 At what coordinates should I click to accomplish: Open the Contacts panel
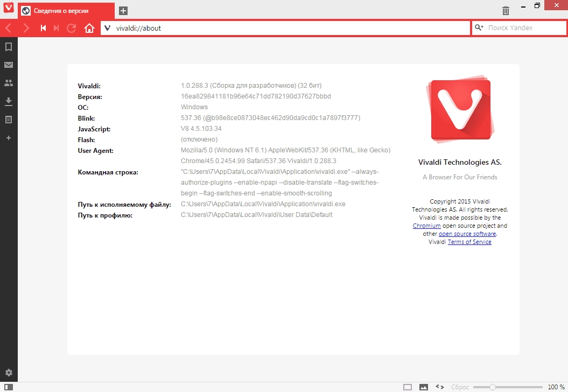pyautogui.click(x=9, y=83)
